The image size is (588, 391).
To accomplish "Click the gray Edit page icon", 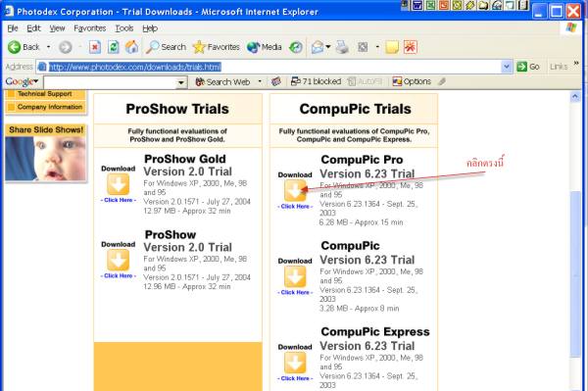I will point(363,47).
